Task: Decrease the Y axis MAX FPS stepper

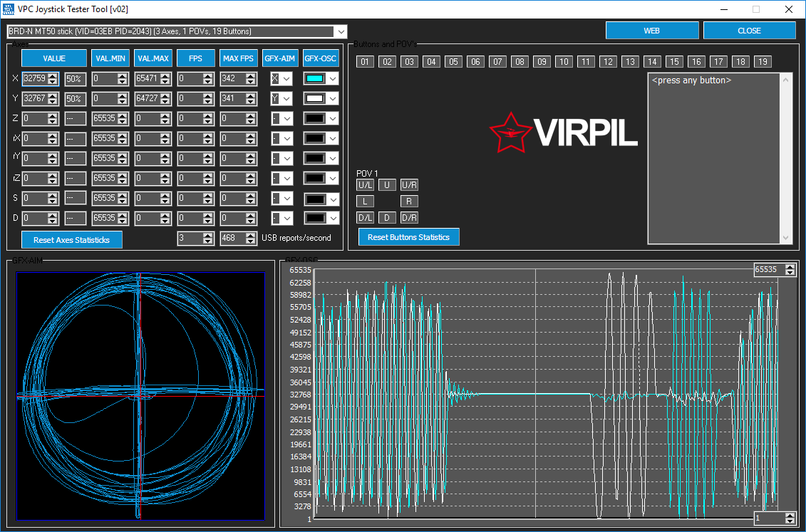Action: (250, 102)
